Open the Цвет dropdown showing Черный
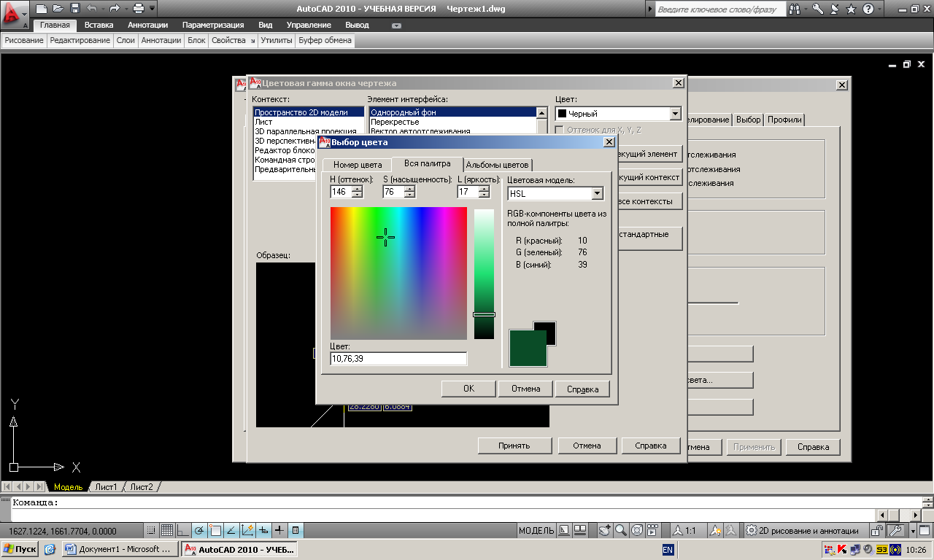The width and height of the screenshot is (934, 560). [675, 114]
